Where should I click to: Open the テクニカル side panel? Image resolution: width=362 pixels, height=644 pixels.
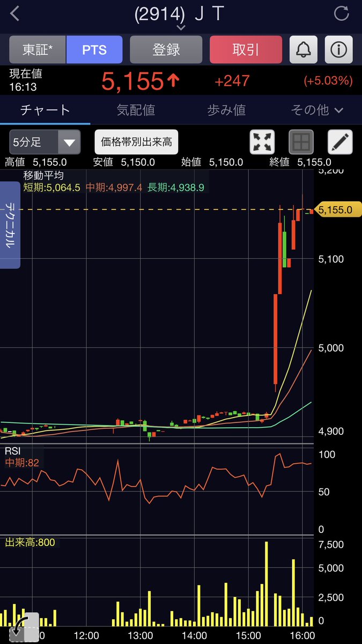click(10, 225)
